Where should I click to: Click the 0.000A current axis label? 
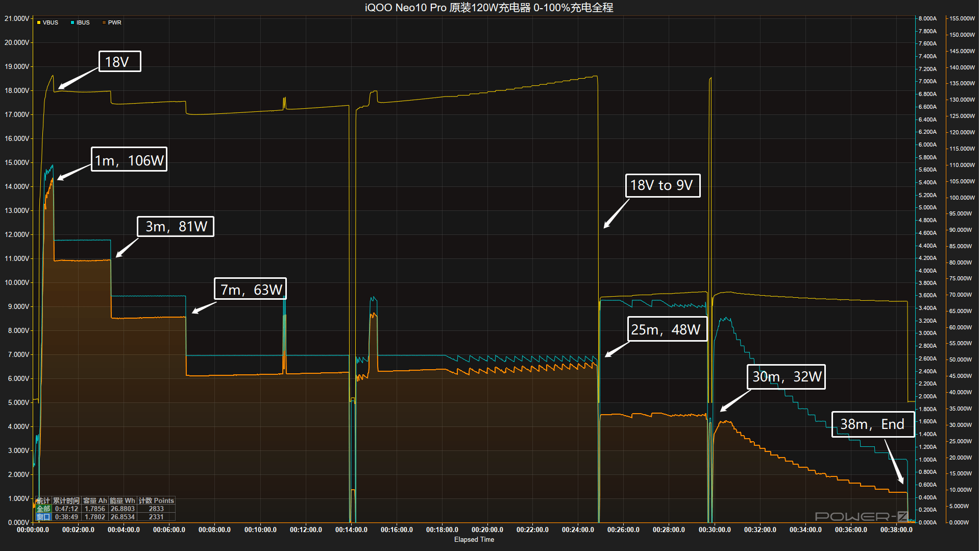click(x=927, y=522)
